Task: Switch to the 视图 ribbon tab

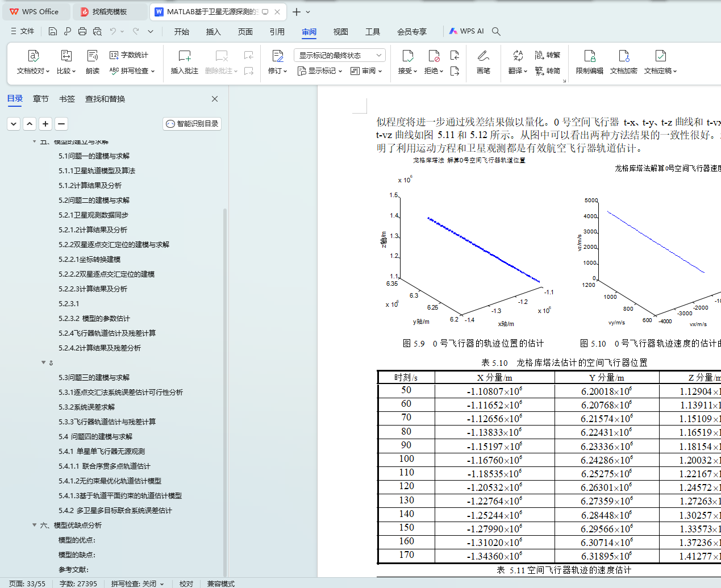Action: click(x=341, y=32)
